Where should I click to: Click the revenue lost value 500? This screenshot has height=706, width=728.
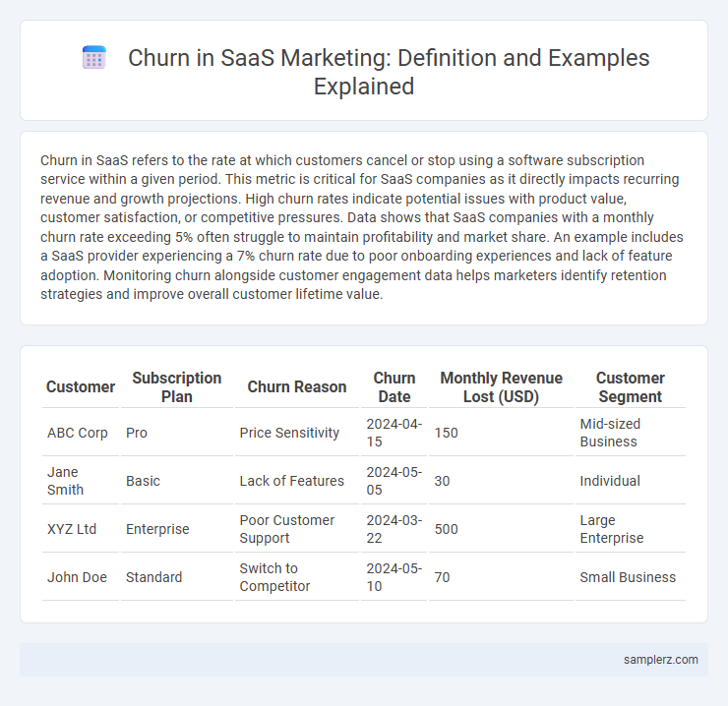[x=447, y=529]
